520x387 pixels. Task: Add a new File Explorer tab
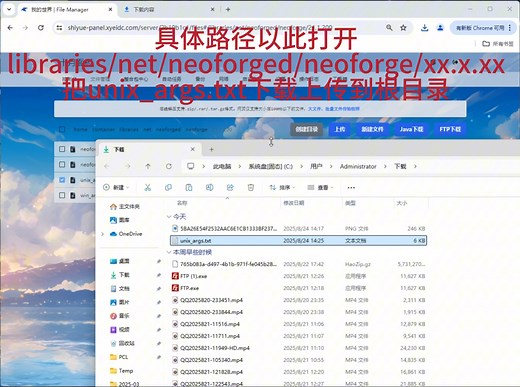211,150
